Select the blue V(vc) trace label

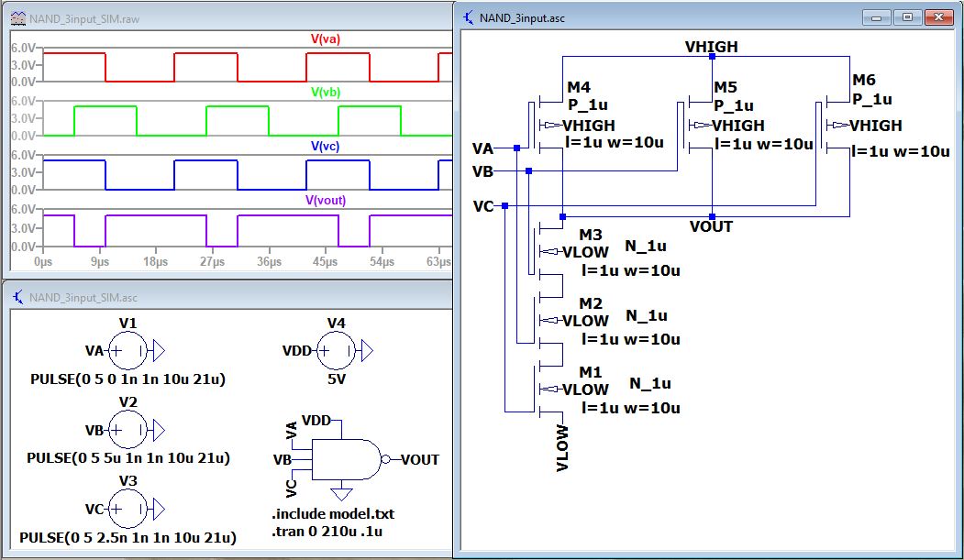(x=325, y=146)
